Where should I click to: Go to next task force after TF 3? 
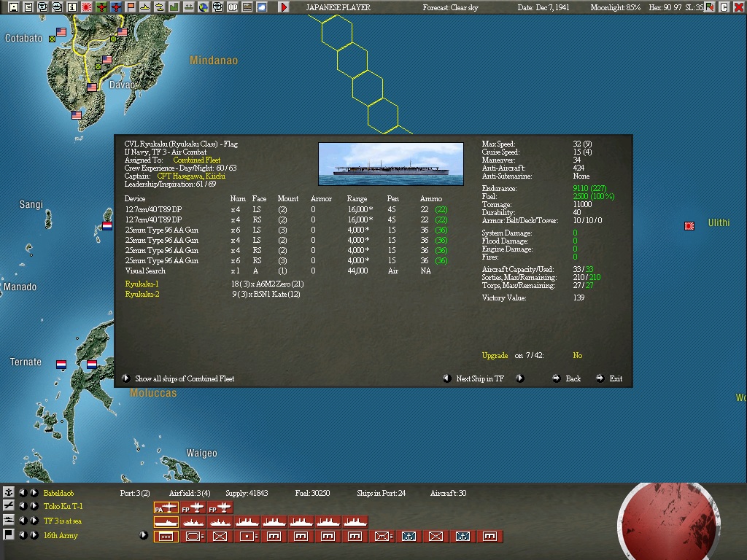click(x=34, y=521)
